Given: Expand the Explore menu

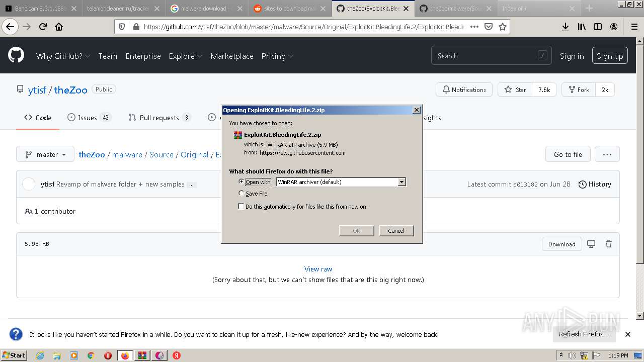Looking at the screenshot, I should pyautogui.click(x=186, y=56).
